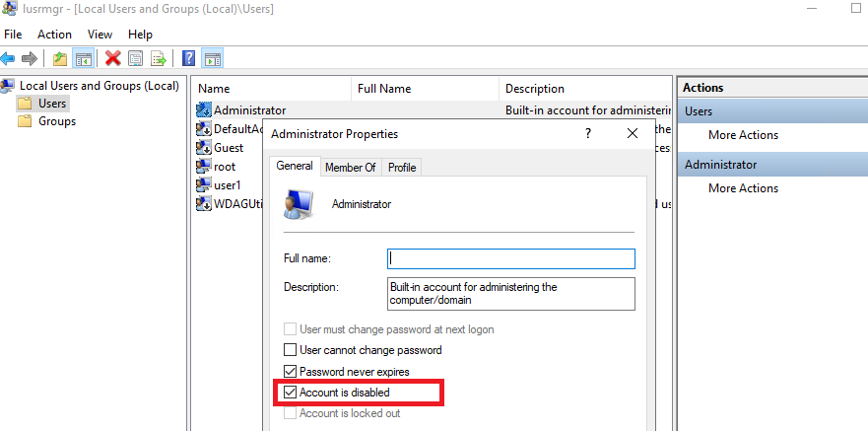Open Properties toolbar icon
Viewport: 868px width, 431px height.
(136, 58)
